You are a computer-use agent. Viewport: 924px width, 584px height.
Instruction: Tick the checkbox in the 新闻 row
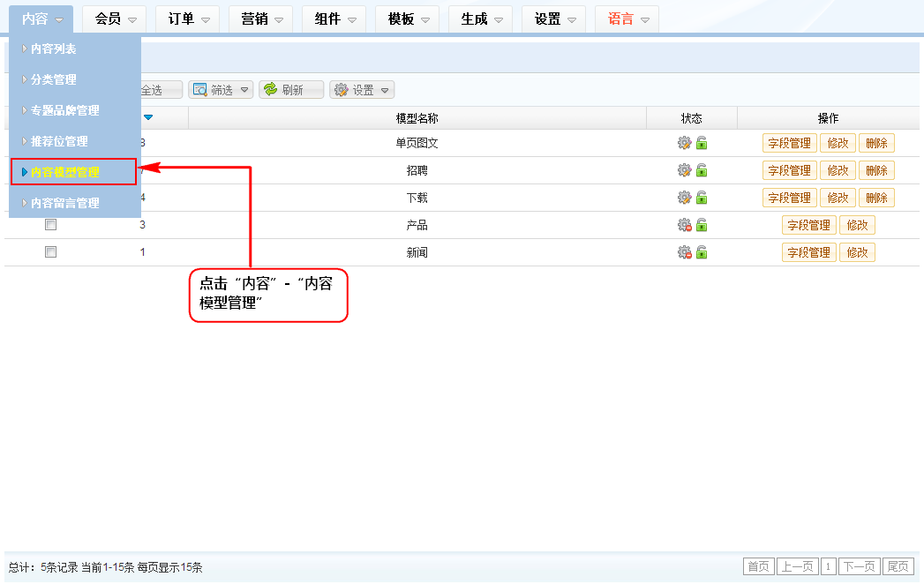(x=50, y=252)
